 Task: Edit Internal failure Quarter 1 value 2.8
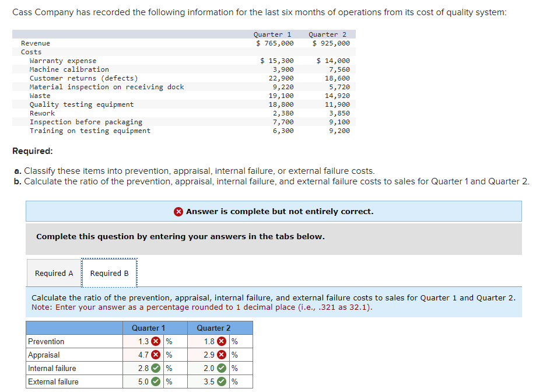pyautogui.click(x=143, y=368)
